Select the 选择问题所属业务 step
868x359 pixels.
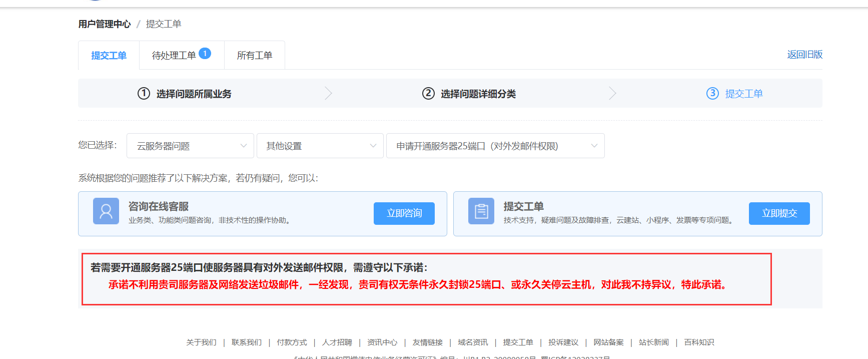pyautogui.click(x=194, y=94)
